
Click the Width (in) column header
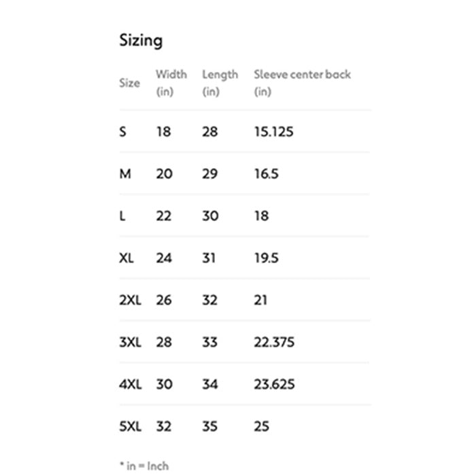(x=171, y=83)
